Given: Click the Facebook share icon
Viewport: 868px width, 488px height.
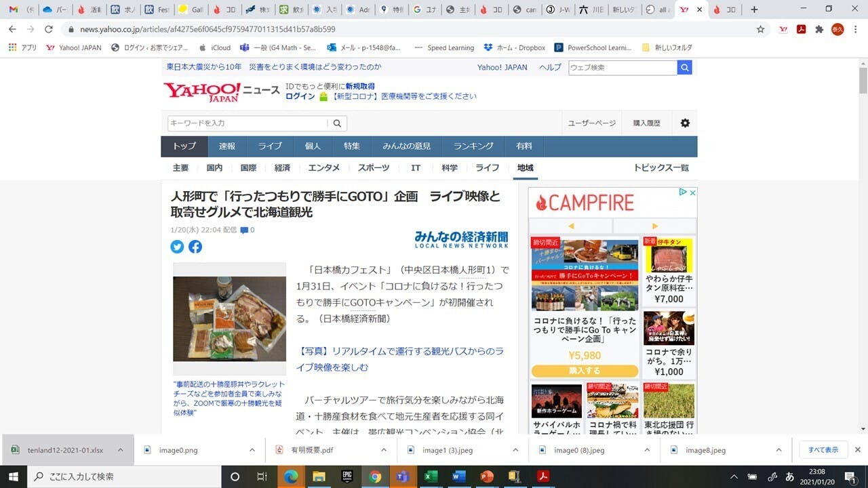Looking at the screenshot, I should click(195, 247).
